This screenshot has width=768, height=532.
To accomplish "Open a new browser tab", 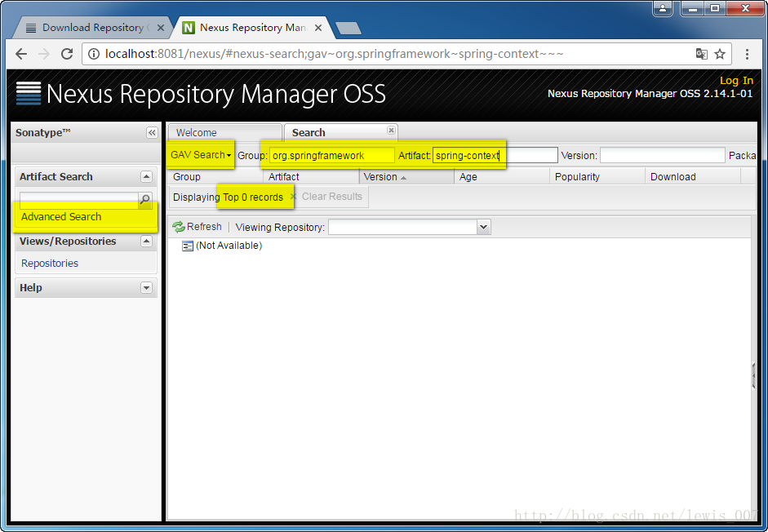I will pos(348,29).
